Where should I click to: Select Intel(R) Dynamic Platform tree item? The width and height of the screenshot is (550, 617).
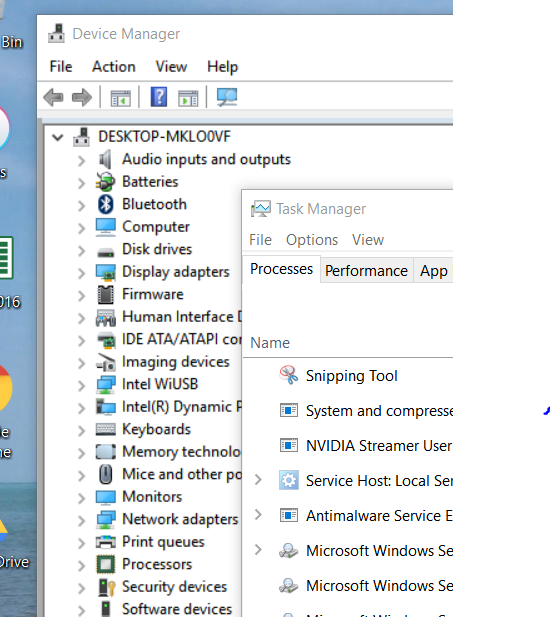coord(182,406)
